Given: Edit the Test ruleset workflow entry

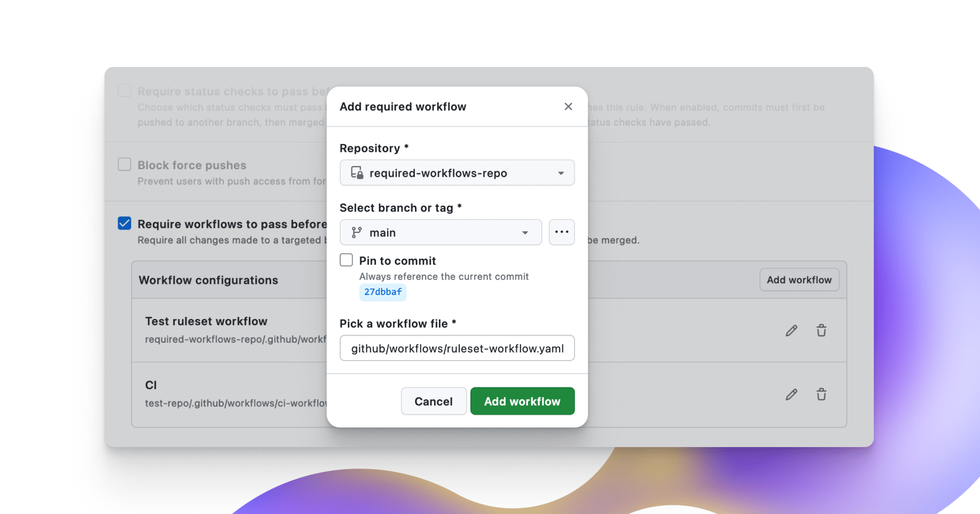Looking at the screenshot, I should pos(792,330).
